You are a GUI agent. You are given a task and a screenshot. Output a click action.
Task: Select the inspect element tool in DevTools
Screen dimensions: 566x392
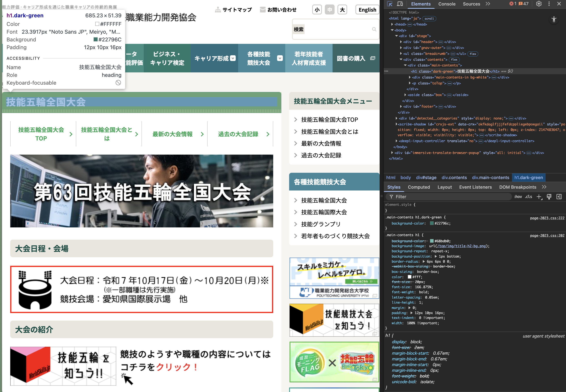click(390, 4)
